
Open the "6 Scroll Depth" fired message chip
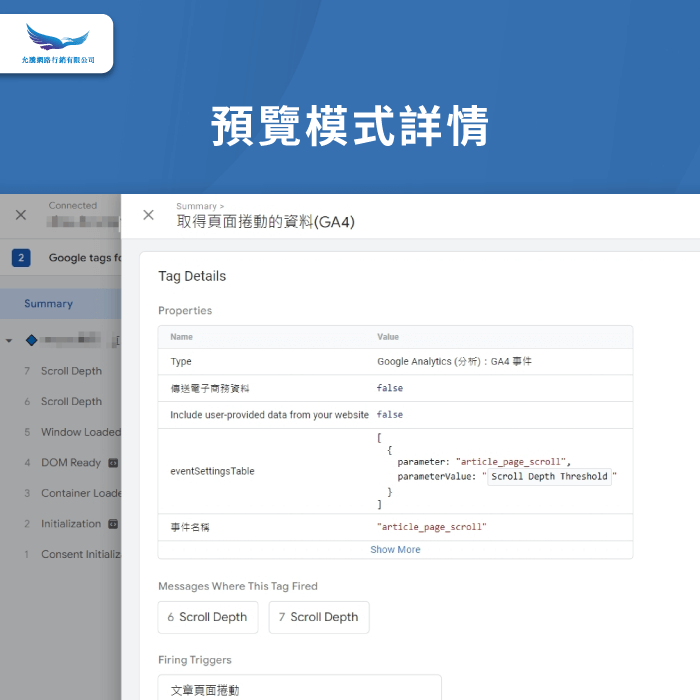(208, 617)
